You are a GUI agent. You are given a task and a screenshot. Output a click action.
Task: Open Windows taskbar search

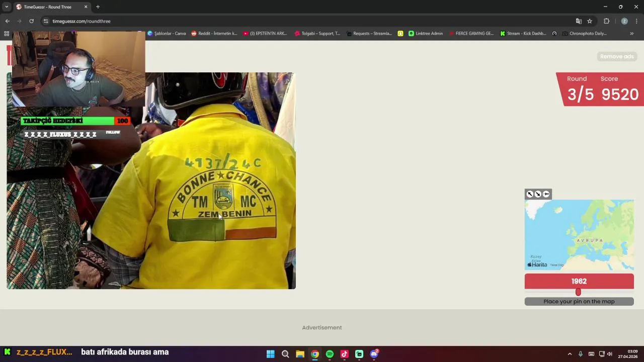coord(285,354)
